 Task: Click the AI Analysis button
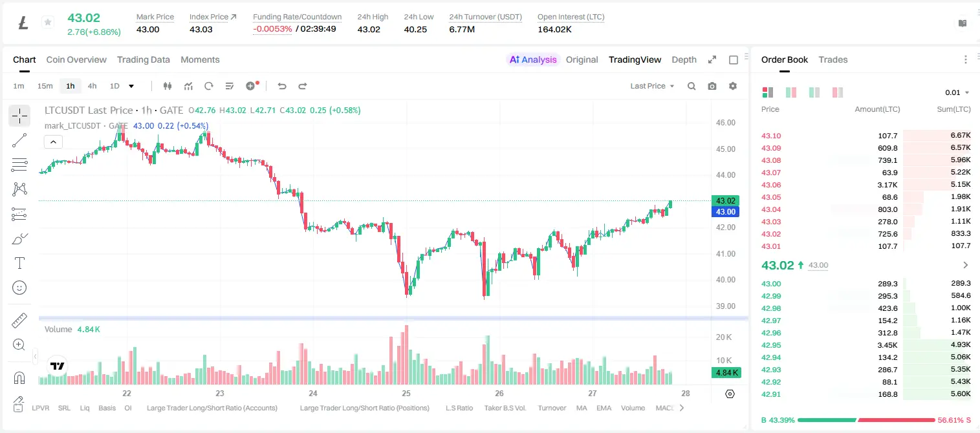tap(532, 59)
